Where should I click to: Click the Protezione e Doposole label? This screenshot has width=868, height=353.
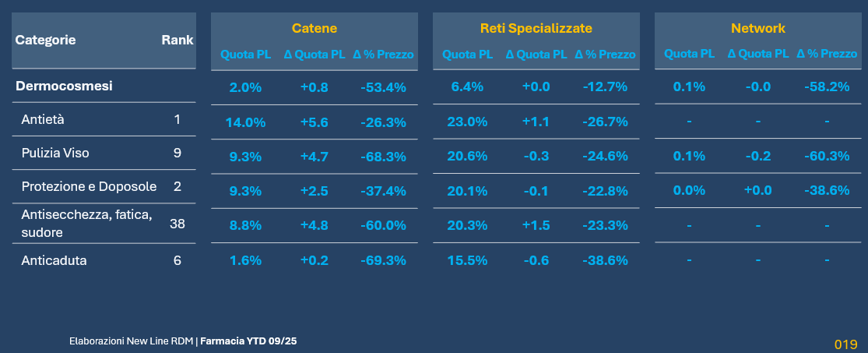tap(89, 186)
